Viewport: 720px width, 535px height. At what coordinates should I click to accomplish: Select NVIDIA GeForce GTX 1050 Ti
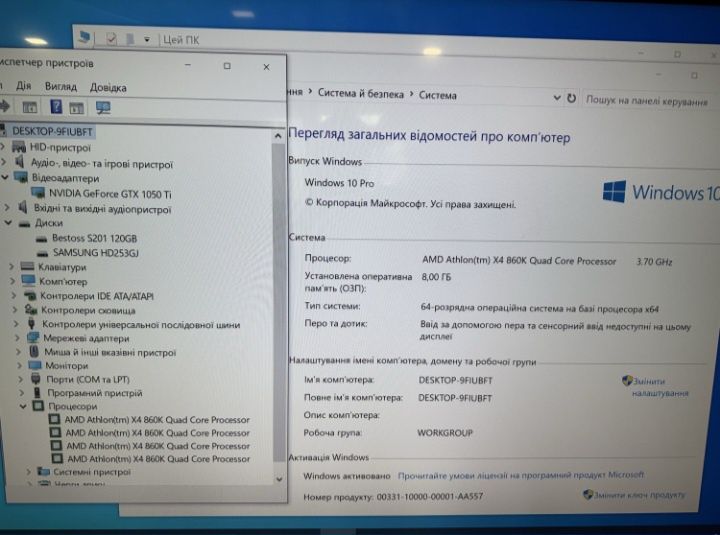[110, 194]
